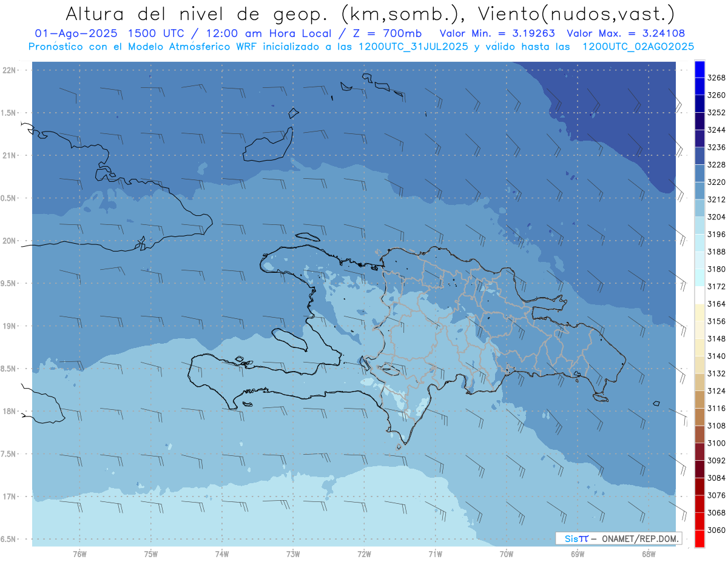Click the '75W' longitude label

tap(151, 554)
